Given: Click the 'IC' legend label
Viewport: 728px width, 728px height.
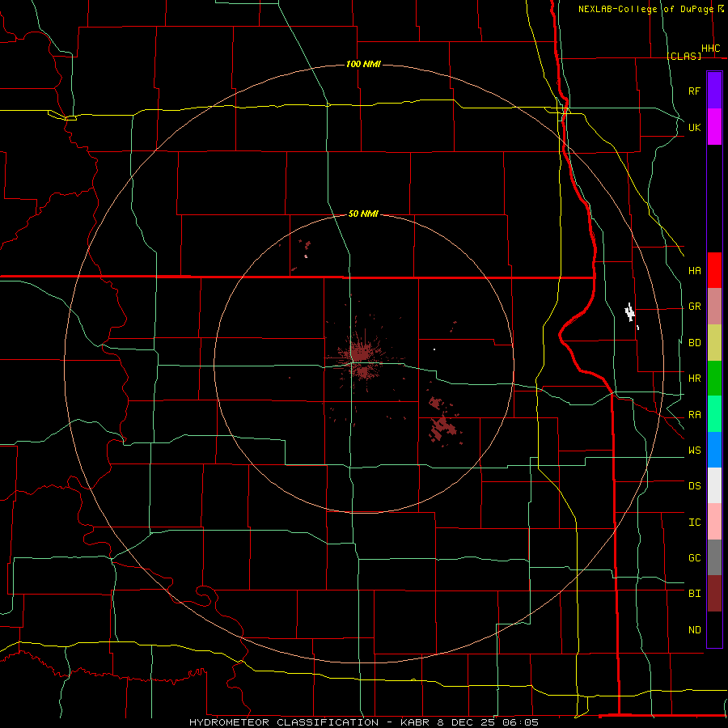Looking at the screenshot, I should pyautogui.click(x=695, y=523).
